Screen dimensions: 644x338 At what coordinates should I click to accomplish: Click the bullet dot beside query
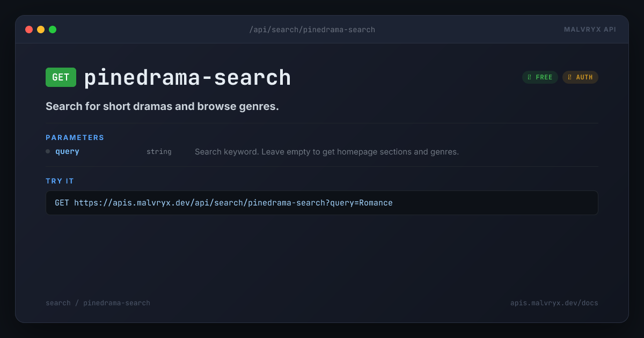pyautogui.click(x=48, y=151)
